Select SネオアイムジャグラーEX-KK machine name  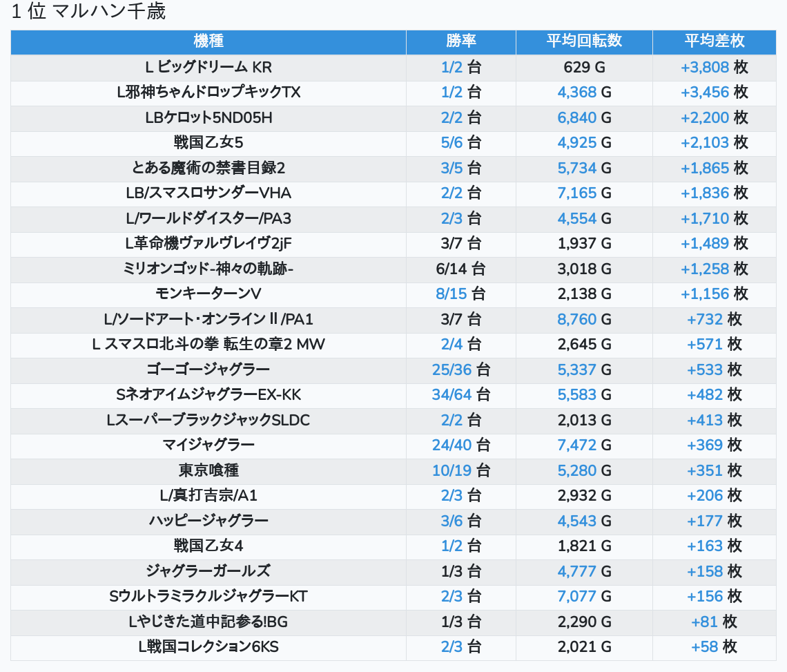click(208, 395)
